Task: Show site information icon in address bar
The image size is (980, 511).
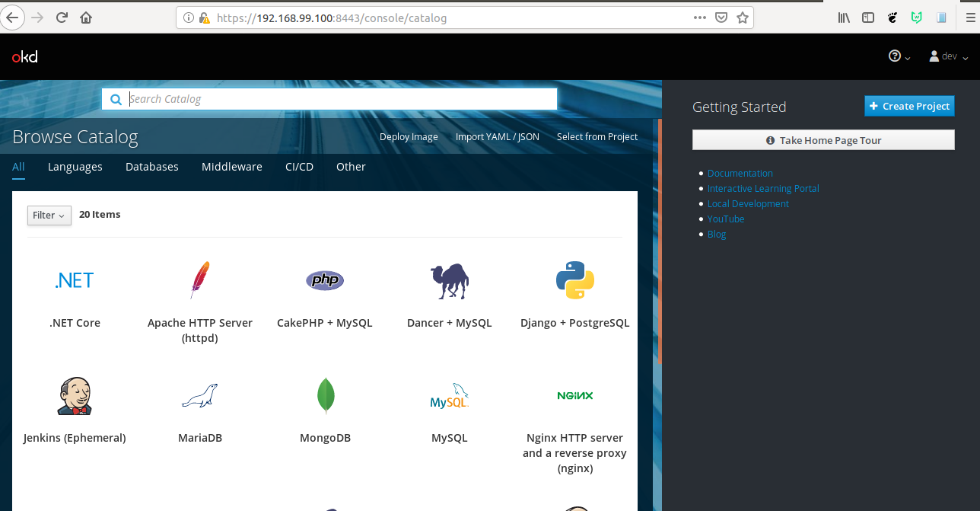Action: [x=189, y=18]
